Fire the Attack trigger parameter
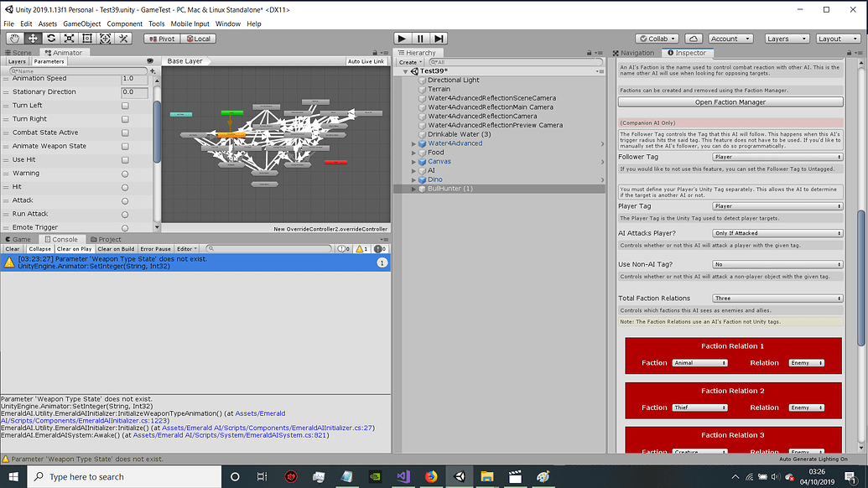 coord(125,201)
